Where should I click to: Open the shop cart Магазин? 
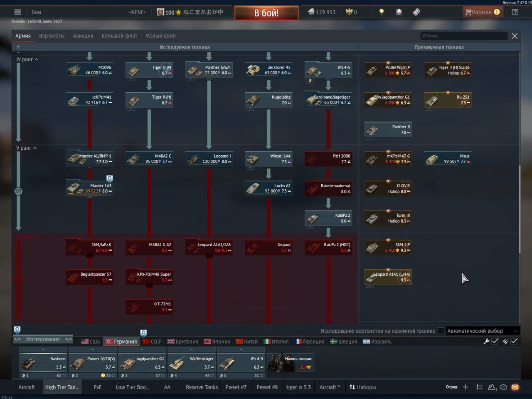pos(483,12)
